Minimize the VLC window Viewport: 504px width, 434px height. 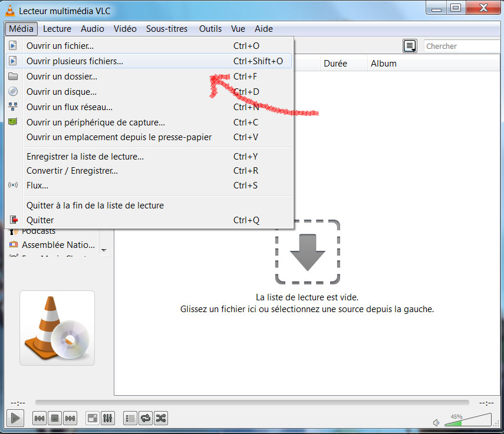(x=436, y=8)
